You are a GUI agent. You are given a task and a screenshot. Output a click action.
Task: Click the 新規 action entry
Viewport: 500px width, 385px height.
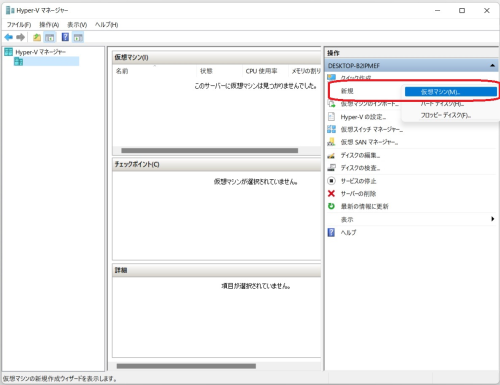pyautogui.click(x=347, y=91)
